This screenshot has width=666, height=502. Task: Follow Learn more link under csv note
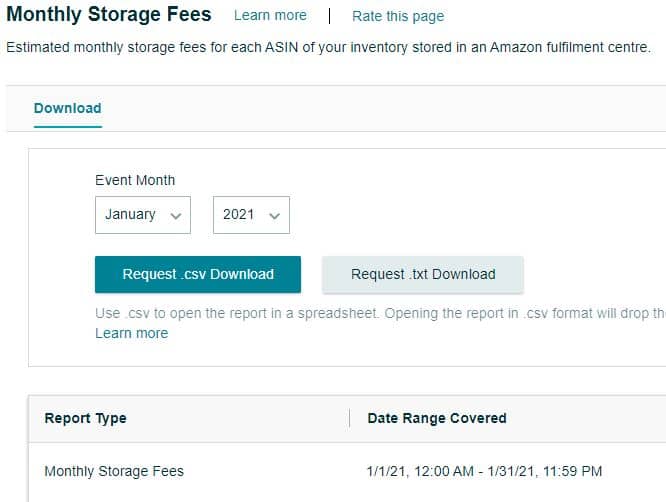pyautogui.click(x=132, y=333)
